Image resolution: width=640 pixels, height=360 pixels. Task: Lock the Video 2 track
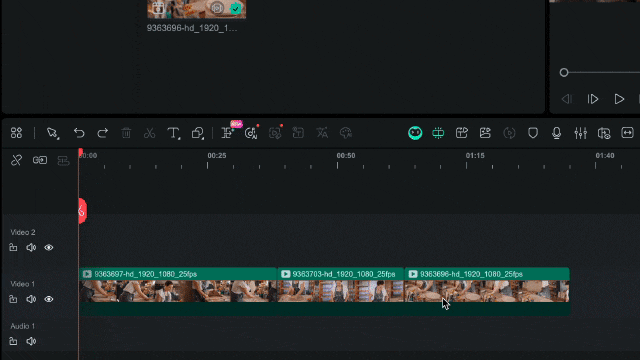pyautogui.click(x=13, y=247)
